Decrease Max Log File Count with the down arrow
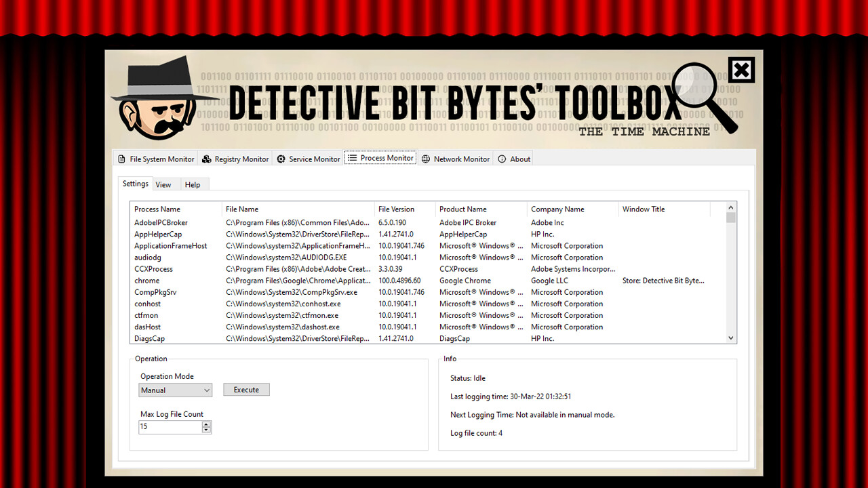This screenshot has height=488, width=868. 205,429
